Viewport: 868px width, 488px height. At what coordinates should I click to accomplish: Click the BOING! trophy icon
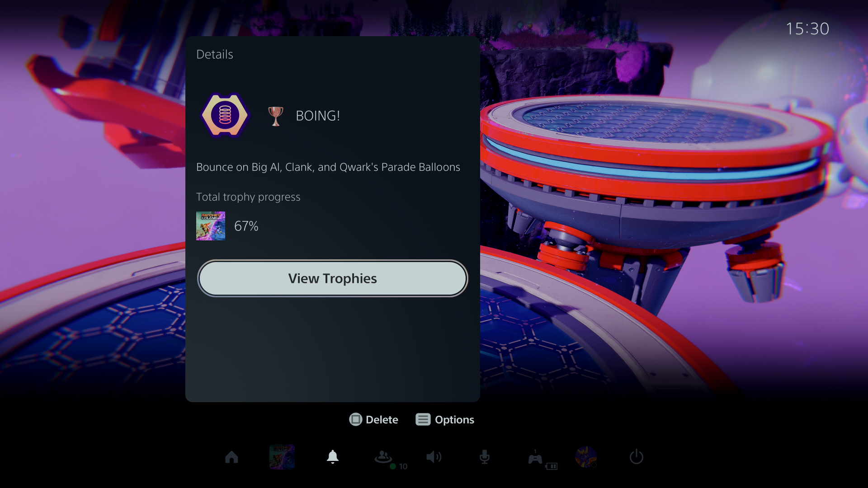225,115
